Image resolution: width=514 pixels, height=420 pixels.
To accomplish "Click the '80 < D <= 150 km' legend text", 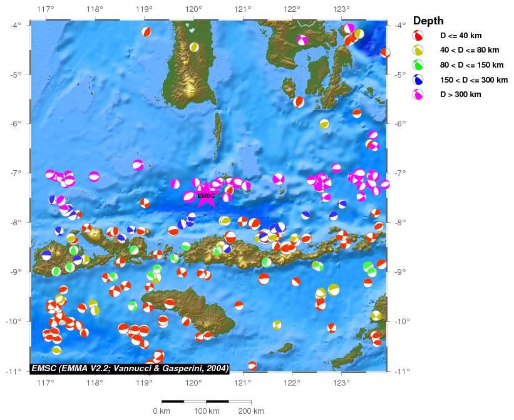I will pos(471,65).
